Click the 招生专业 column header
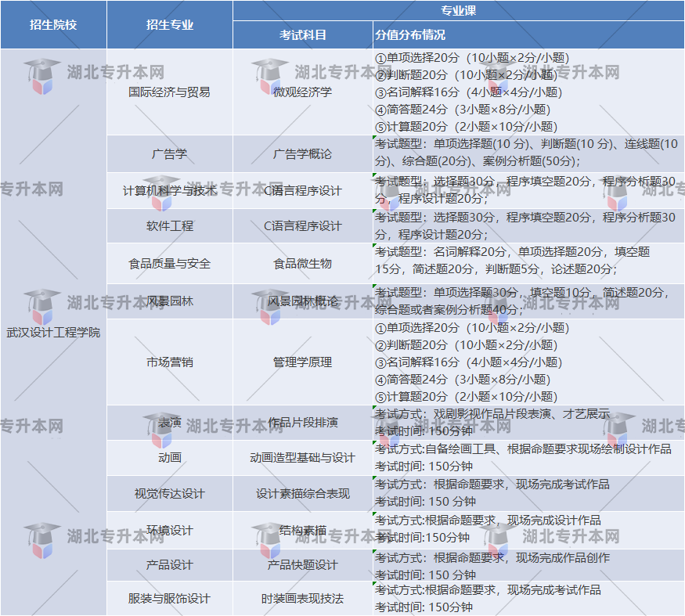This screenshot has width=685, height=616. 170,24
